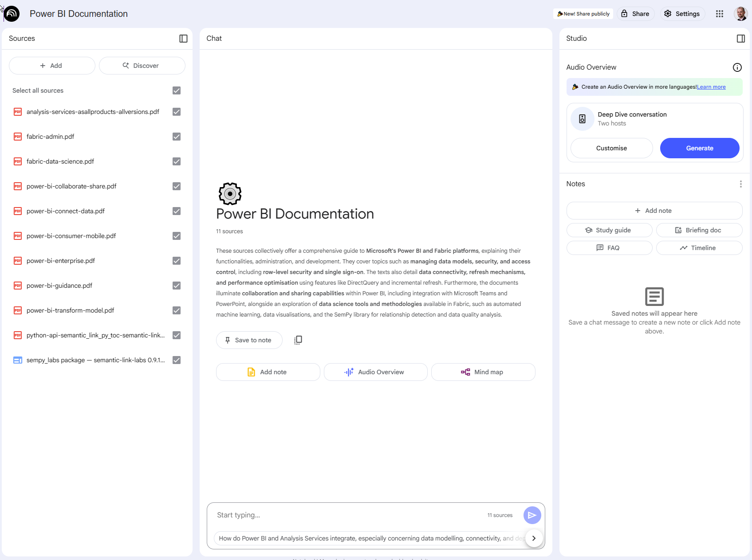752x560 pixels.
Task: Show next suggested question chevron
Action: [534, 538]
